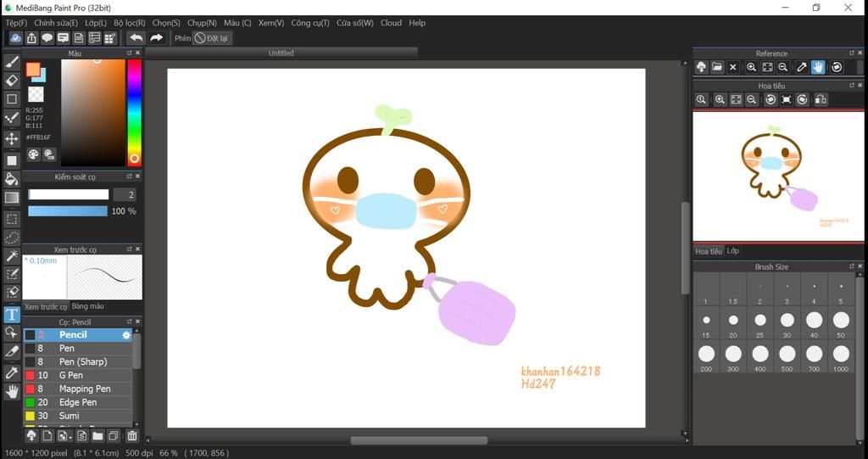Open the Lớp(L) menu
Image resolution: width=868 pixels, height=459 pixels.
point(96,23)
